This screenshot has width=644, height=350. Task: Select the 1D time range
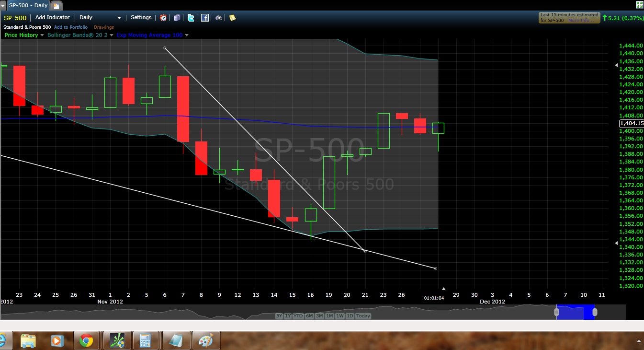tap(350, 316)
